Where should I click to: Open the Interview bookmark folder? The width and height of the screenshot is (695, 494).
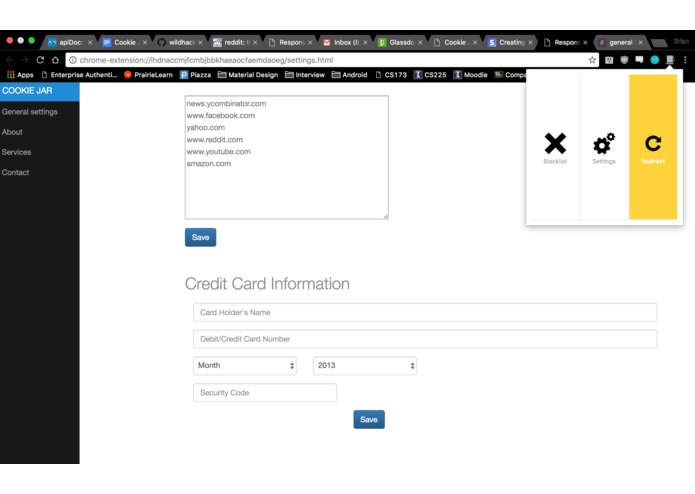tap(305, 75)
